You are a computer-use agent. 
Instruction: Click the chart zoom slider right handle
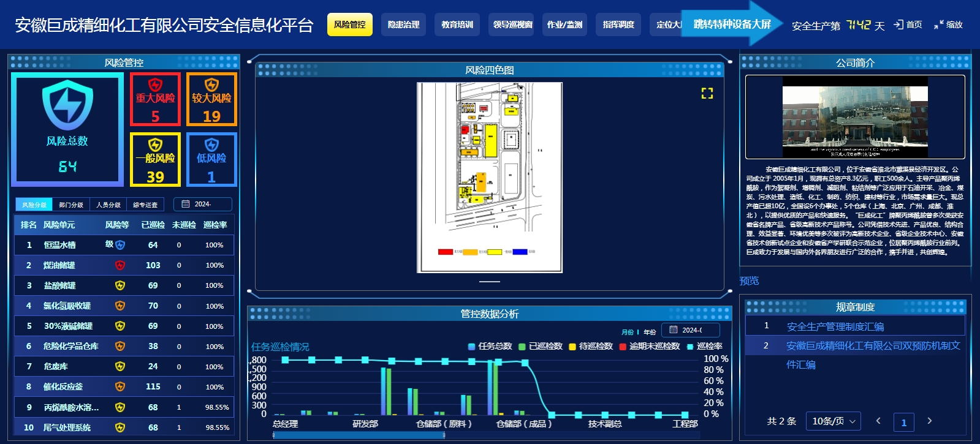pyautogui.click(x=444, y=435)
